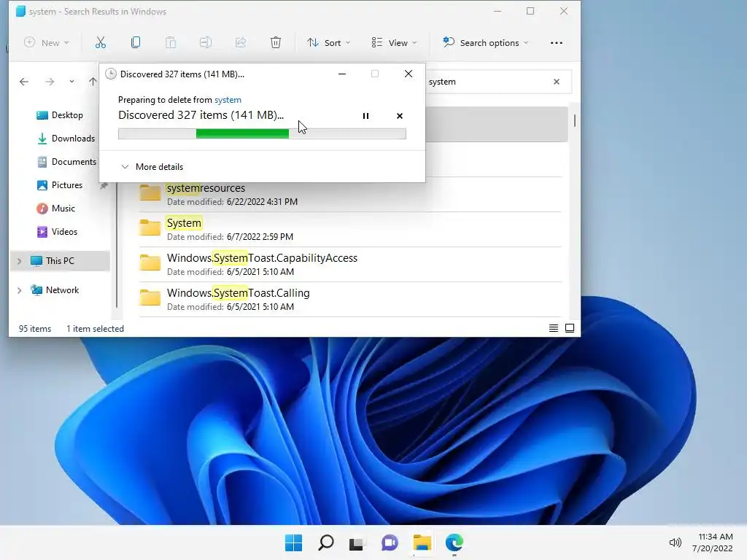The width and height of the screenshot is (747, 560).
Task: Click the volume speaker tray icon
Action: coord(675,542)
